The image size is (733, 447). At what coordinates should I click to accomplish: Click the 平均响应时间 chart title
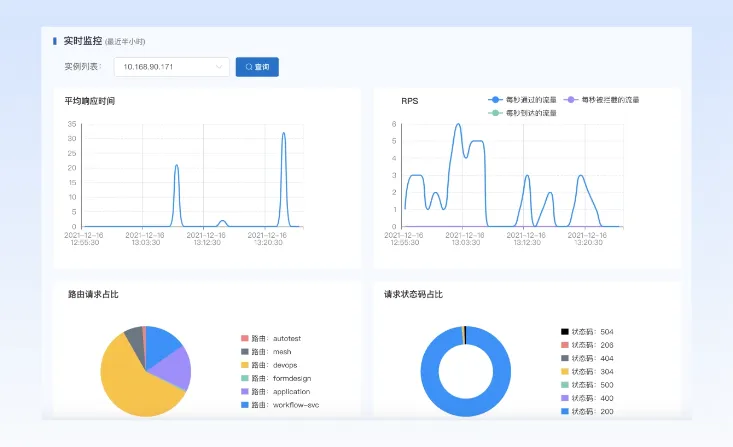pyautogui.click(x=90, y=101)
